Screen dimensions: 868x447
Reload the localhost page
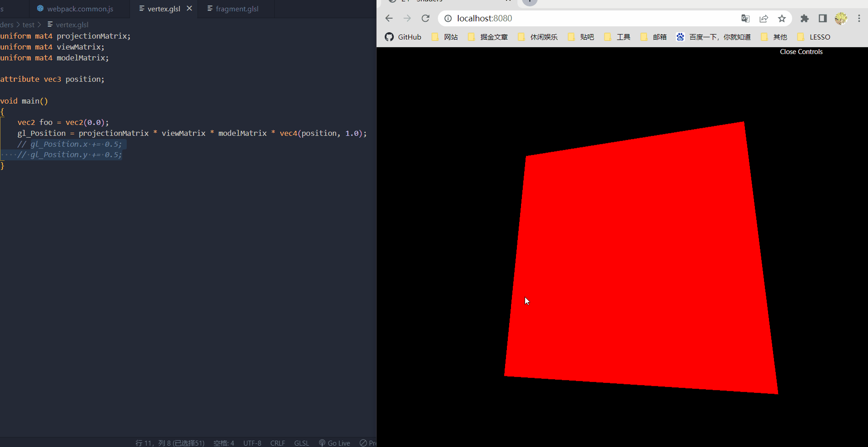tap(425, 18)
